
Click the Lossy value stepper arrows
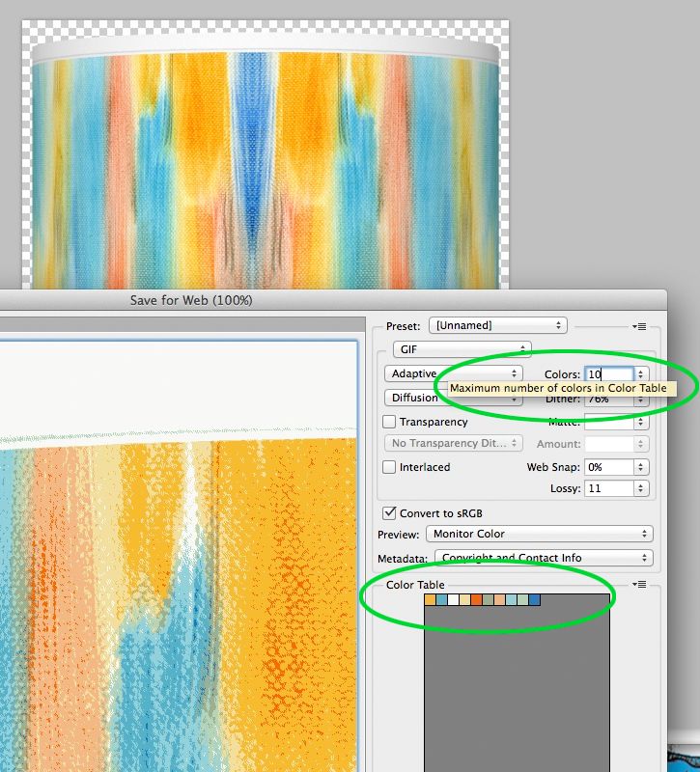[641, 489]
